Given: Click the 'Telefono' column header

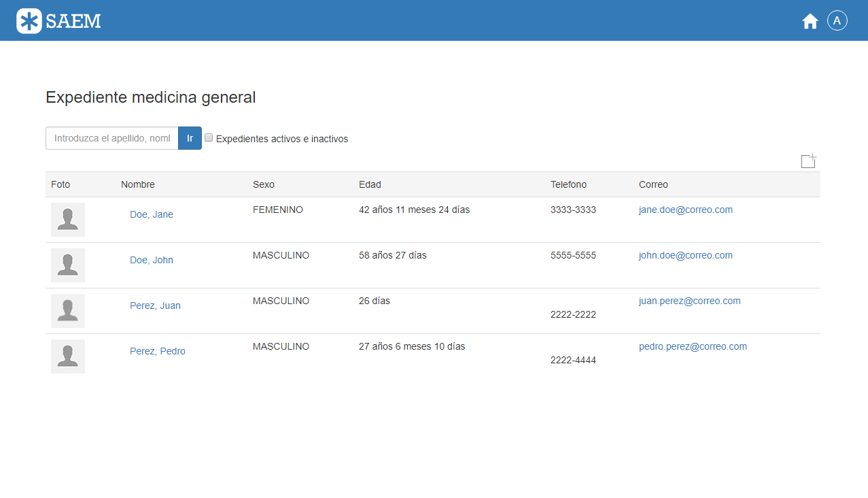Looking at the screenshot, I should pos(568,184).
